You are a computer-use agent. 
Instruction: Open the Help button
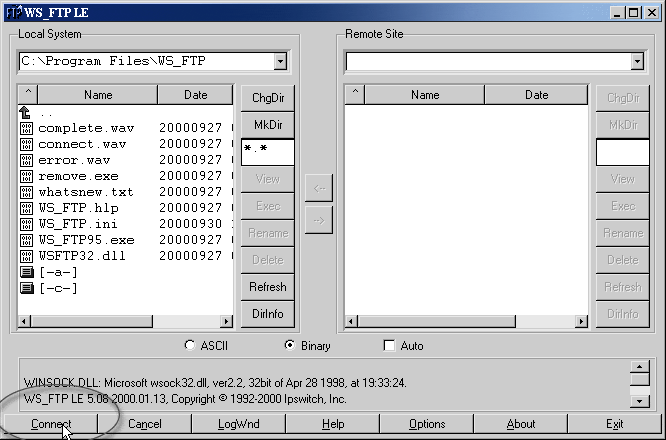click(x=333, y=424)
